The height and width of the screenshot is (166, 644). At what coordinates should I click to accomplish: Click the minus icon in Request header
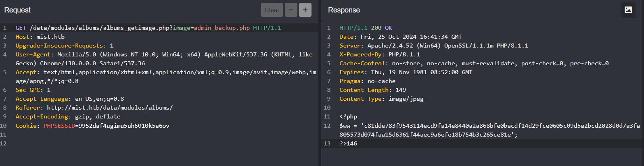291,10
